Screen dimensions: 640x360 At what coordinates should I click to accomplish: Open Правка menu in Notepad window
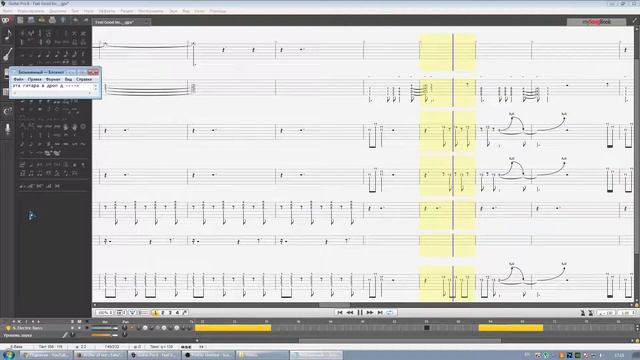point(34,79)
